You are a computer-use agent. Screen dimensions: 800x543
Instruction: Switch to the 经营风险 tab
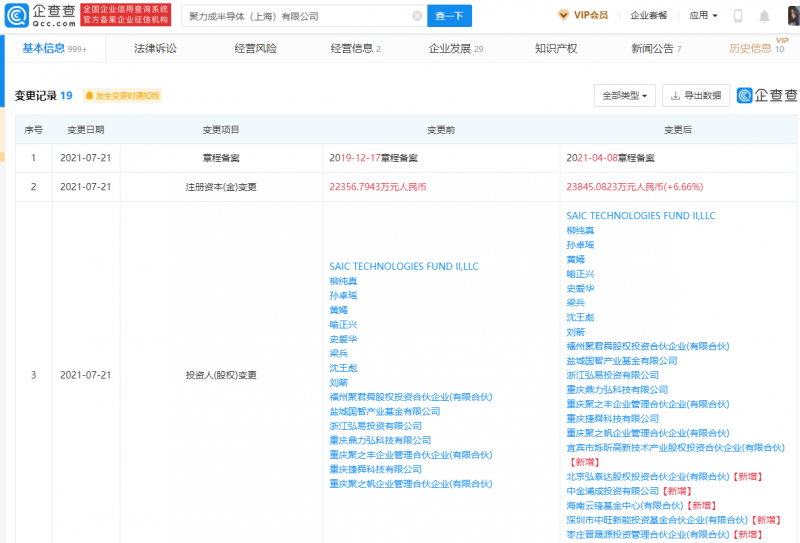tap(255, 48)
